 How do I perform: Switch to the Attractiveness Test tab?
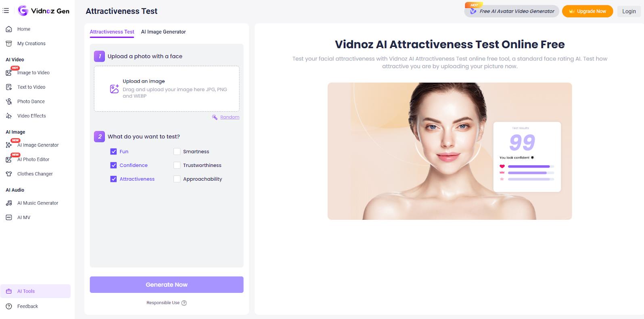(x=112, y=32)
